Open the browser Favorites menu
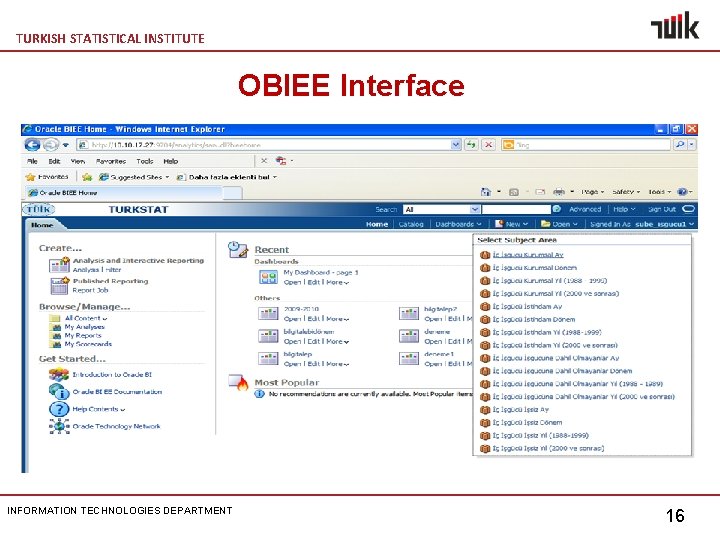720x540 pixels. pos(111,161)
